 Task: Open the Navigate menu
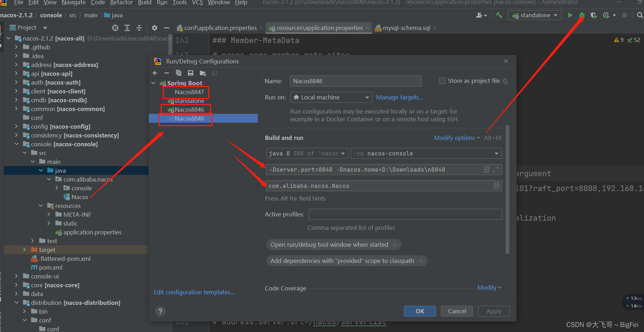pos(73,2)
